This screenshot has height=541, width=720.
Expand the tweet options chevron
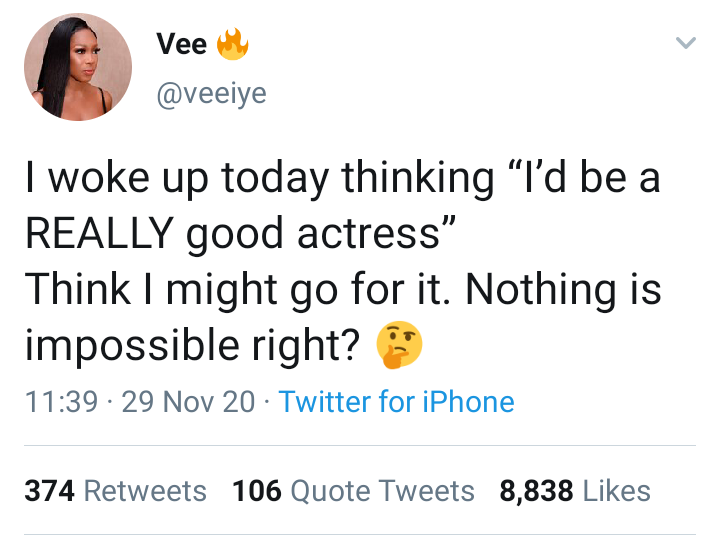point(686,43)
